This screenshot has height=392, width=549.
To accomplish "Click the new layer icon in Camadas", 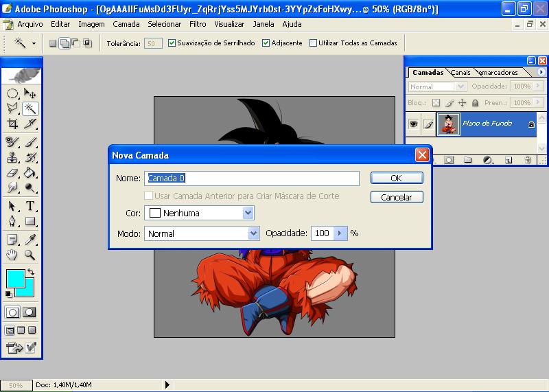I will pos(509,160).
